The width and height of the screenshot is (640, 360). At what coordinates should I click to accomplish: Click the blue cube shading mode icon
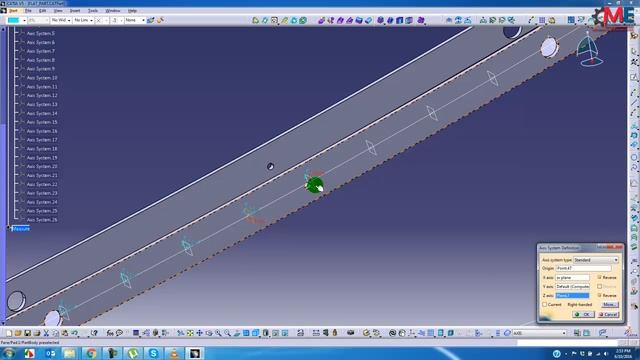coord(256,333)
